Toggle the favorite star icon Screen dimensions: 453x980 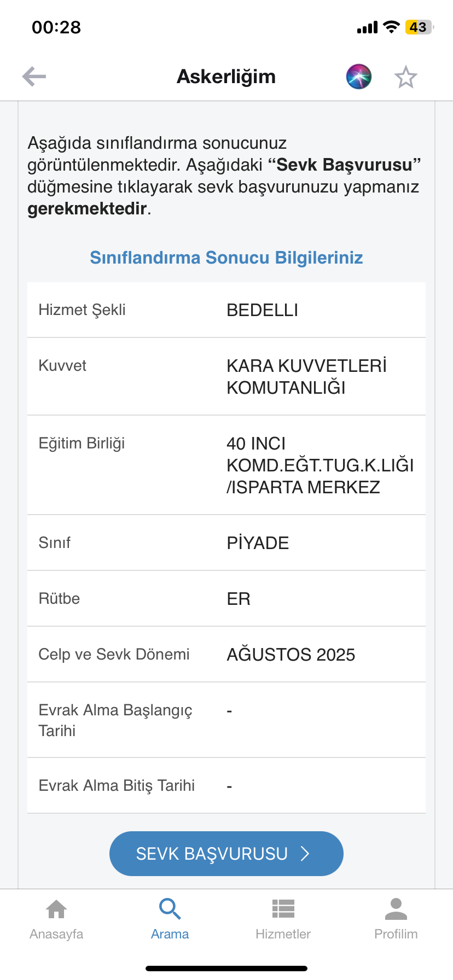406,77
